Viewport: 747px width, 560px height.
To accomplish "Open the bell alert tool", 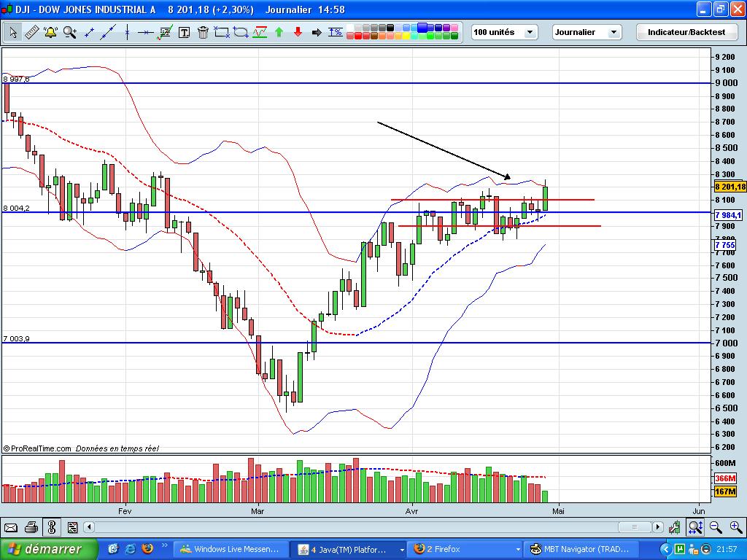I will pos(50,32).
